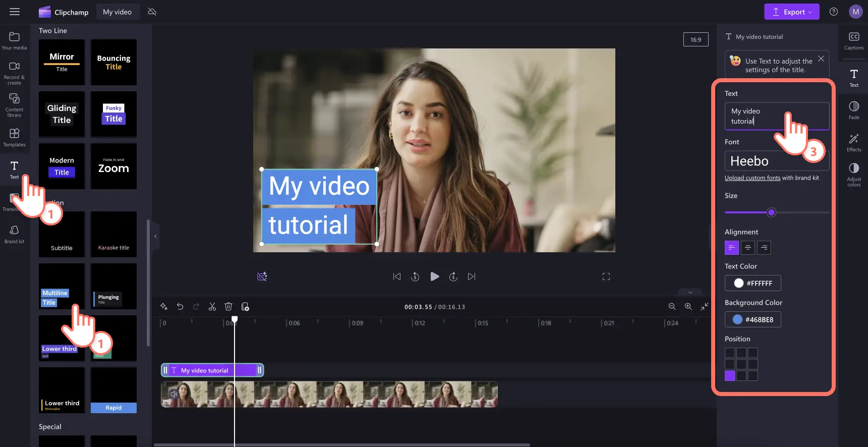Open the hamburger menu
This screenshot has width=868, height=447.
[x=15, y=12]
